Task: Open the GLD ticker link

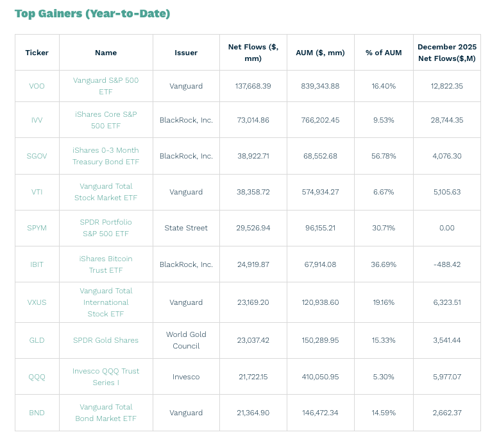Action: [x=37, y=340]
